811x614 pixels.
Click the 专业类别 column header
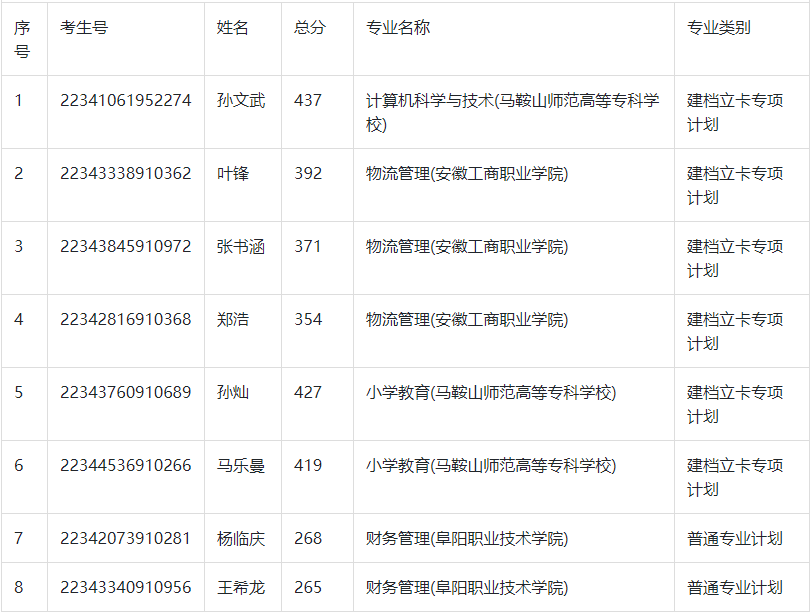(718, 27)
